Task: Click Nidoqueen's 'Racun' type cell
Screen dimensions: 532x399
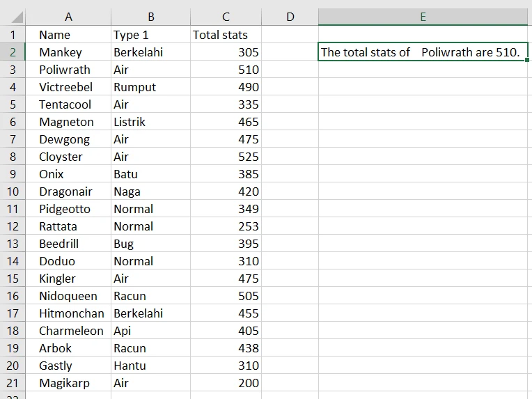Action: [150, 296]
